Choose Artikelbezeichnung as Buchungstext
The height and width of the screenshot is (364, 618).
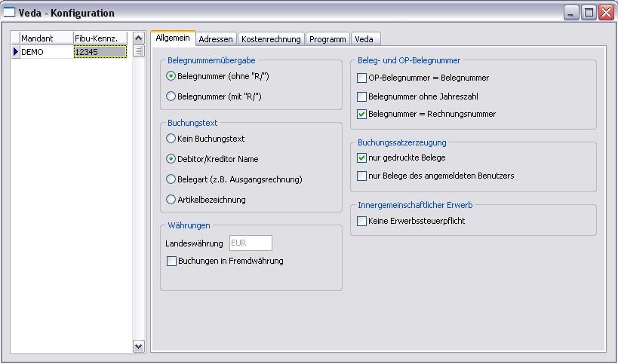point(171,200)
